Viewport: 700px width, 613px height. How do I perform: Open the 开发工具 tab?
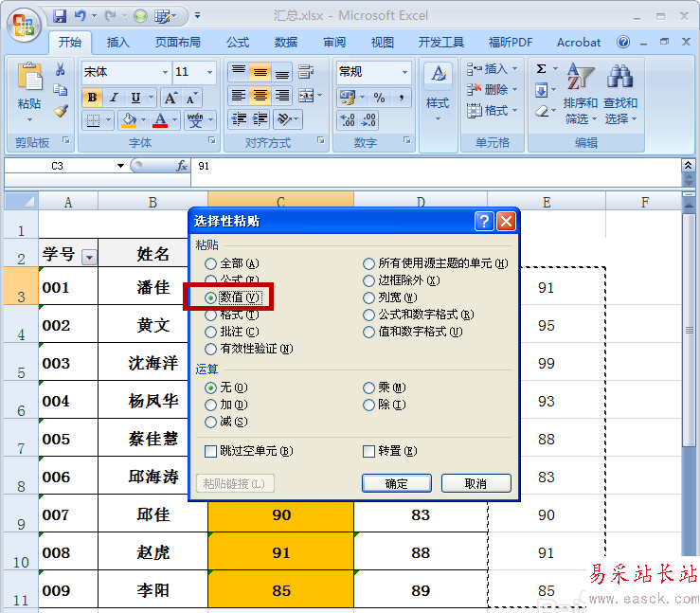(x=441, y=43)
